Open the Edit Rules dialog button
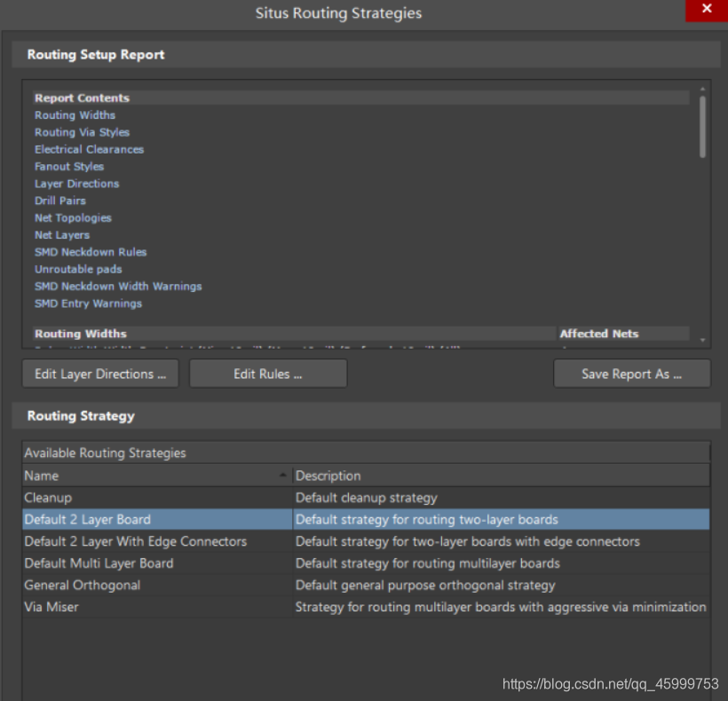 (268, 374)
